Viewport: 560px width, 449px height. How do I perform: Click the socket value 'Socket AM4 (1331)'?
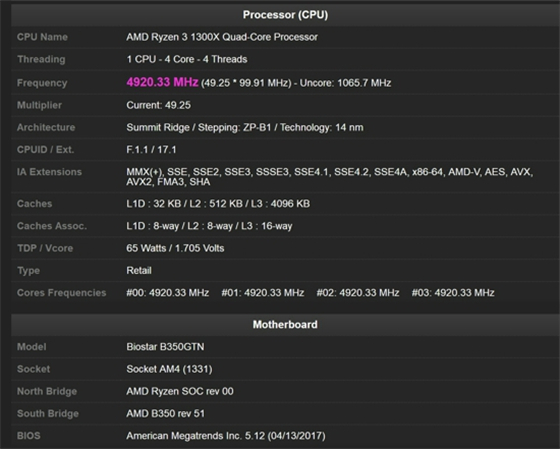[169, 369]
